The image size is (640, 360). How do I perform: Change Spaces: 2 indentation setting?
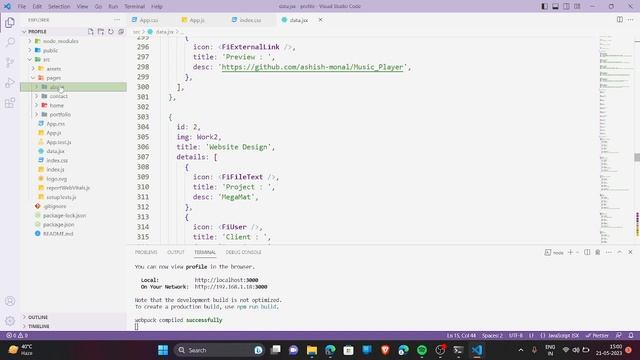click(x=492, y=336)
